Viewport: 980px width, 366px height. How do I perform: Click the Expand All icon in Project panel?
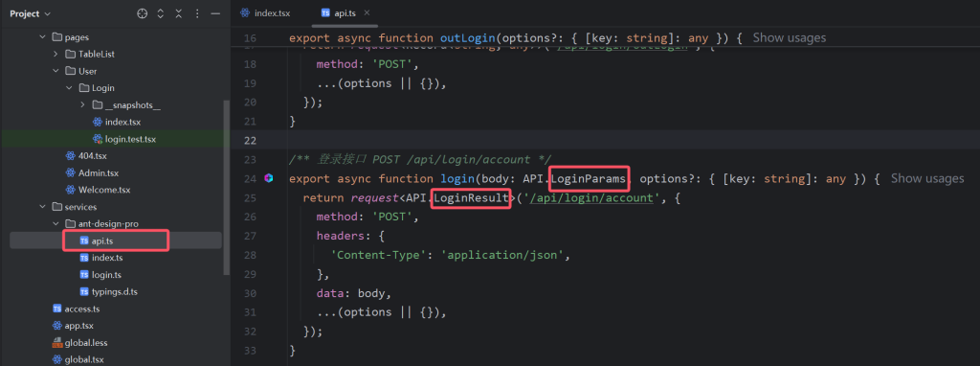point(161,13)
